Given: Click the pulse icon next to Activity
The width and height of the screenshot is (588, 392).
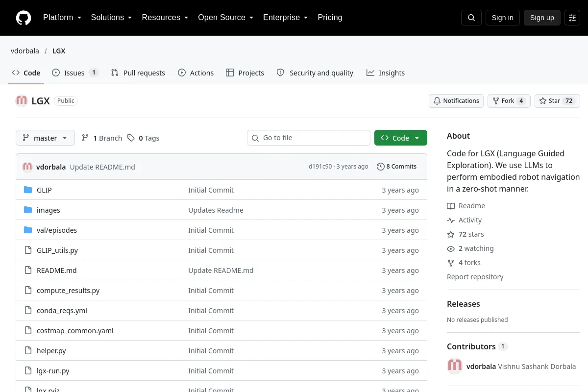Looking at the screenshot, I should click(451, 220).
